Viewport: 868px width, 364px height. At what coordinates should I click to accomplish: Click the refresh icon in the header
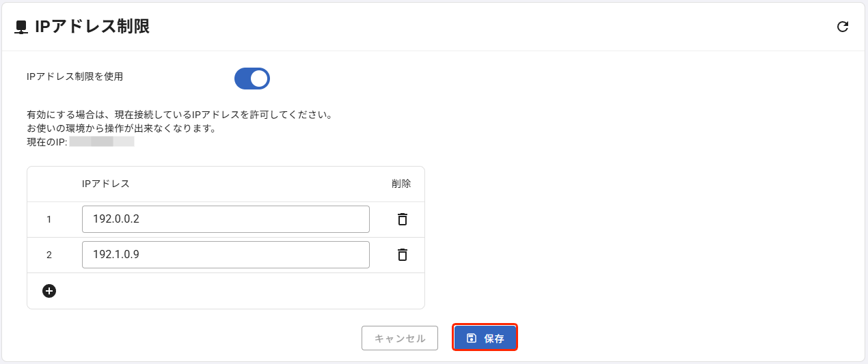843,27
